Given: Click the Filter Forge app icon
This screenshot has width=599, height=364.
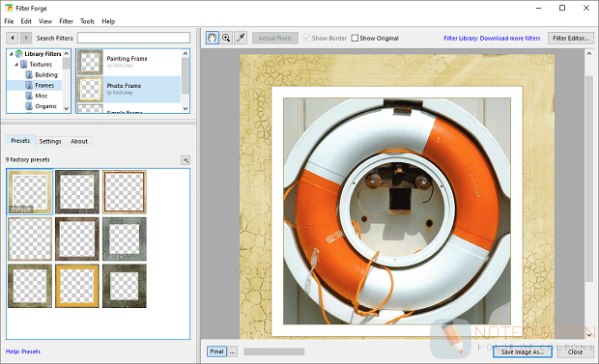Looking at the screenshot, I should pos(9,8).
